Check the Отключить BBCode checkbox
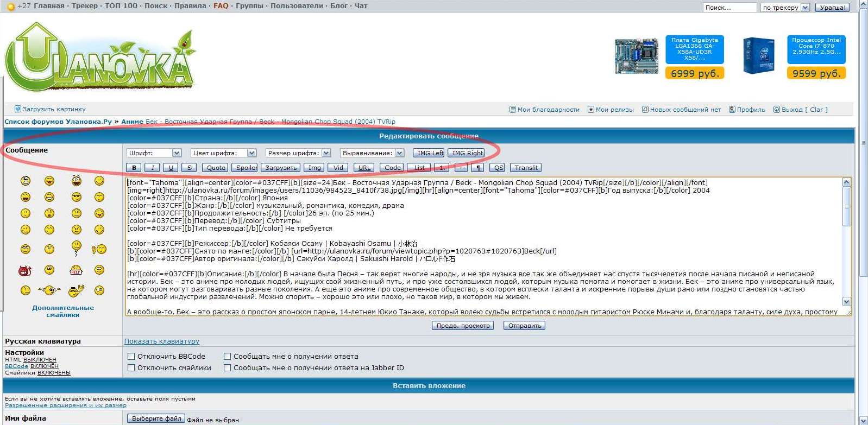The width and height of the screenshot is (868, 425). pos(131,357)
